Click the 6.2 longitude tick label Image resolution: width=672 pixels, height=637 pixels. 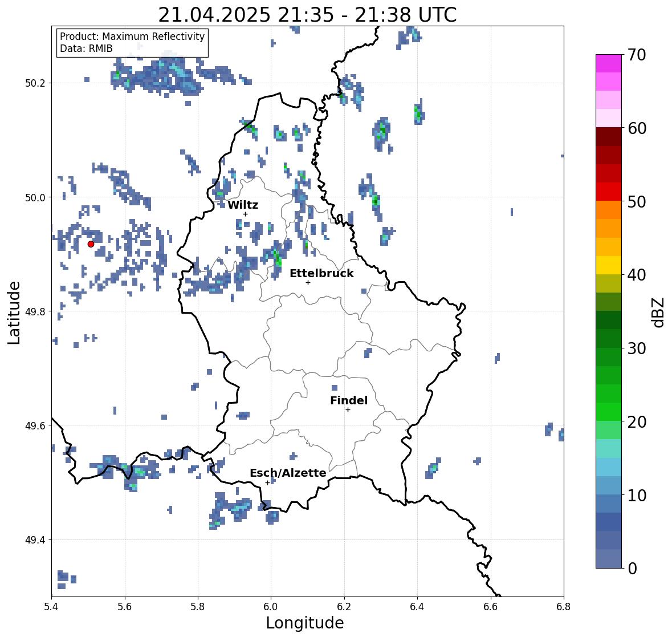click(x=344, y=607)
